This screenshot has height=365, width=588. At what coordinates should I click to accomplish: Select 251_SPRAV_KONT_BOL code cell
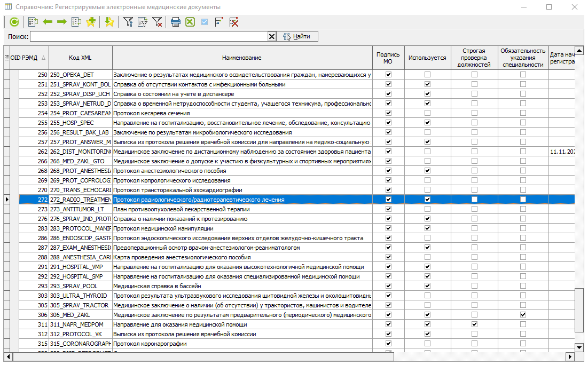80,84
